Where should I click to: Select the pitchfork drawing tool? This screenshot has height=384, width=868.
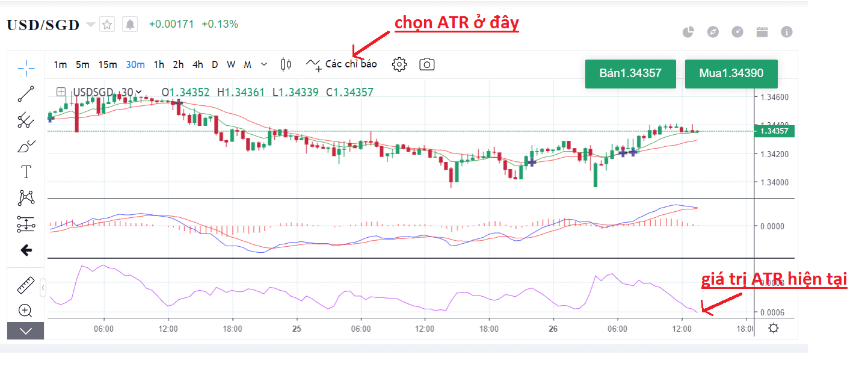point(25,120)
